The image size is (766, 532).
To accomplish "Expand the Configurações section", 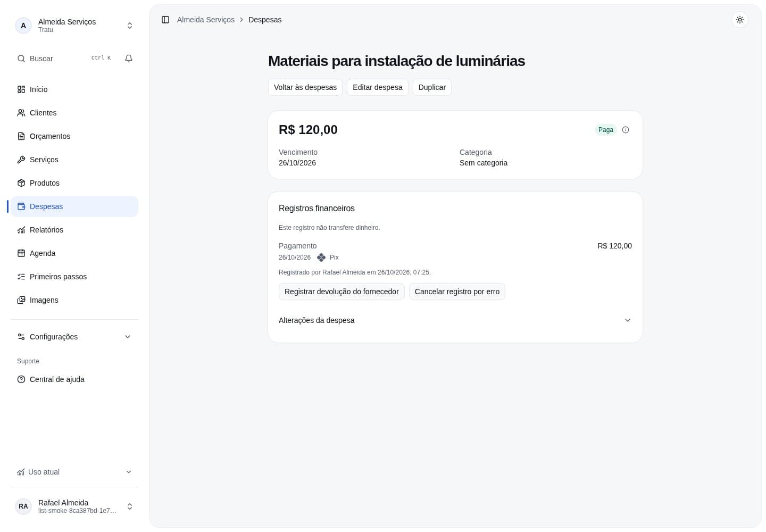I will 74,337.
